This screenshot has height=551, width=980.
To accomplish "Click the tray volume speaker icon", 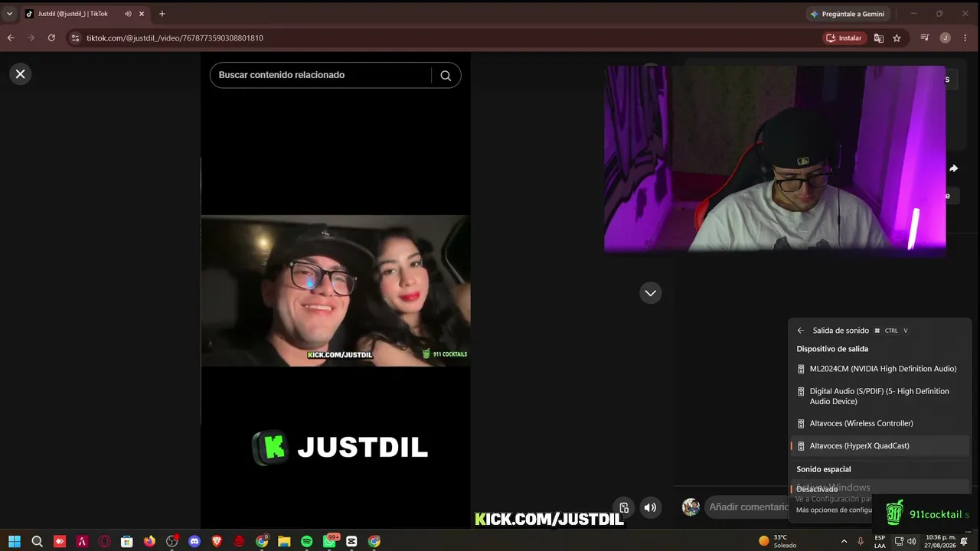I will (911, 541).
